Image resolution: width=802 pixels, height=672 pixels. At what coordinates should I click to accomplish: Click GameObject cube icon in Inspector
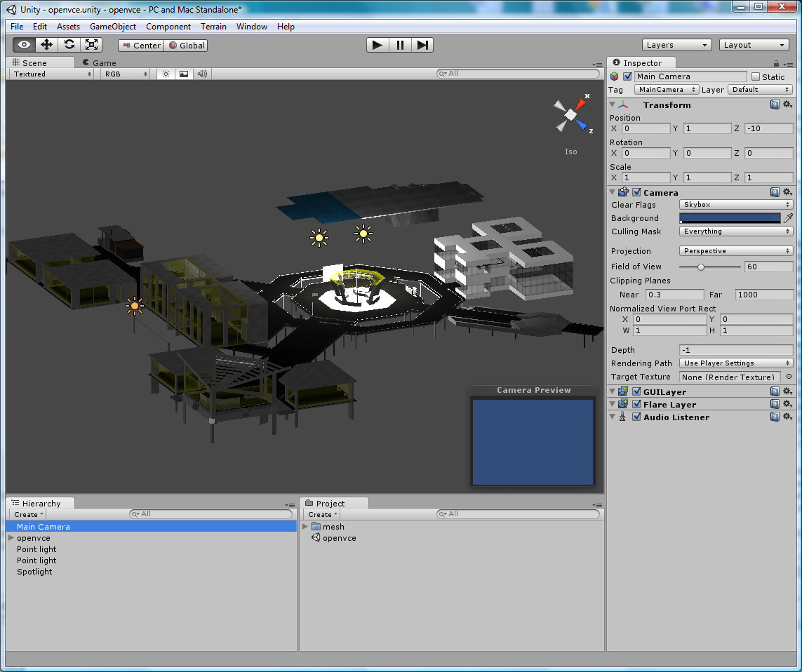click(614, 76)
